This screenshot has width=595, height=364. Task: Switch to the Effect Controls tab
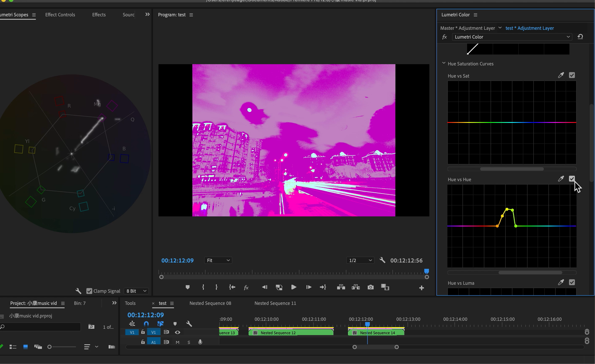(60, 15)
